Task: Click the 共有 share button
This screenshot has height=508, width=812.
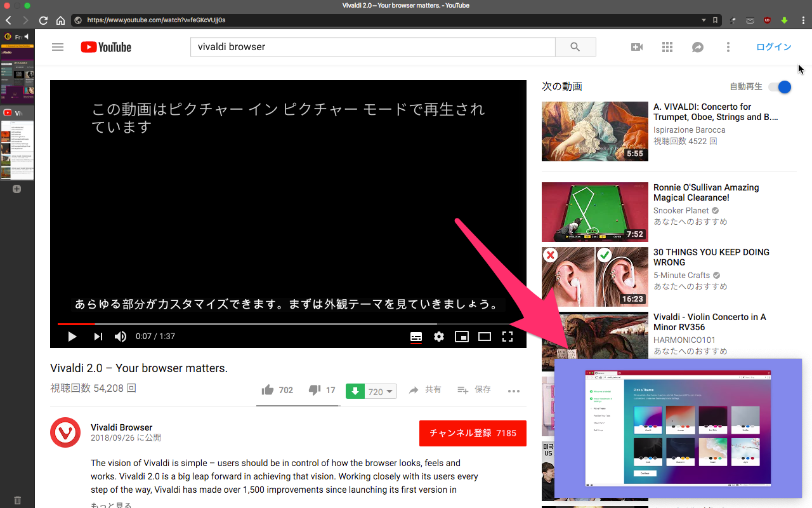Action: (x=425, y=390)
